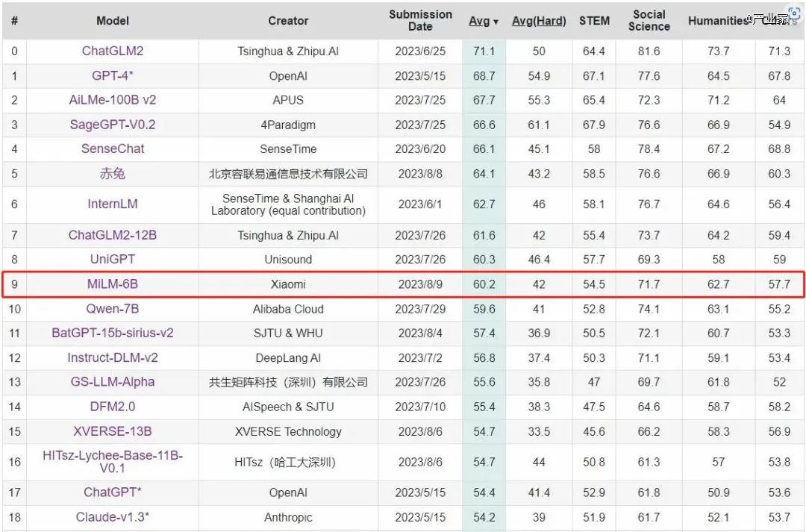This screenshot has height=532, width=806.
Task: Select the 71.1 Avg score cell
Action: [x=484, y=51]
